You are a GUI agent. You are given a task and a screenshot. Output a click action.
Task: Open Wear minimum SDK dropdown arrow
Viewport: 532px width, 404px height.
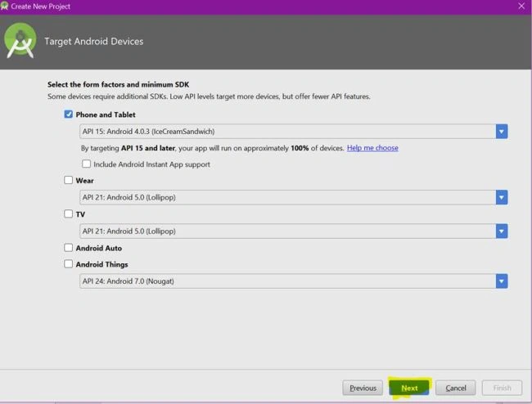(x=502, y=197)
